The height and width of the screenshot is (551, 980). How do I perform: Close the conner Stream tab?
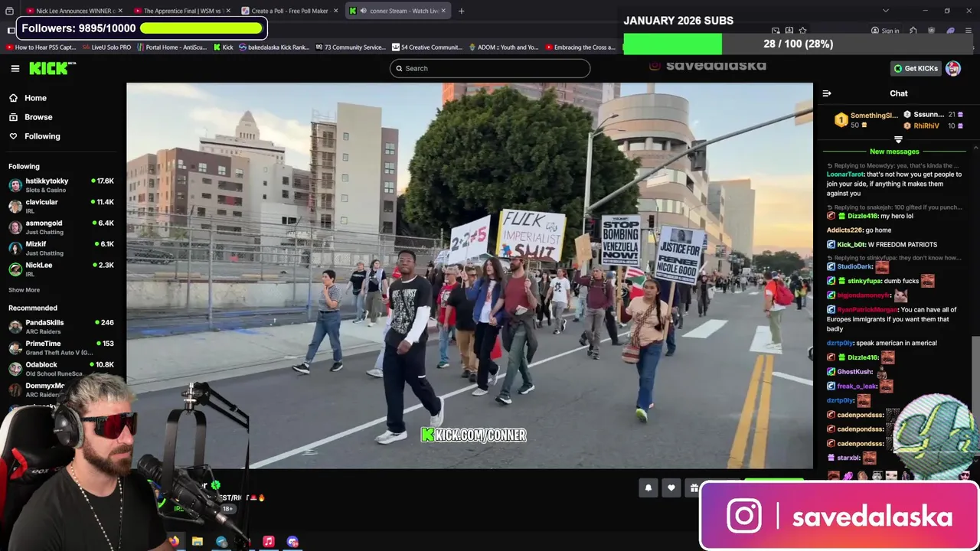coord(443,11)
